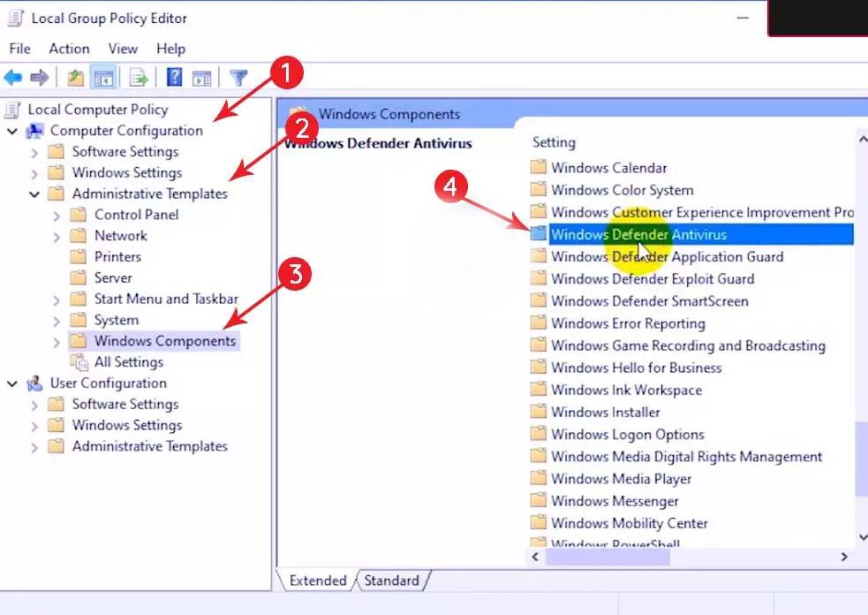Click the Up one level folder icon
This screenshot has height=615, width=868.
tap(75, 78)
